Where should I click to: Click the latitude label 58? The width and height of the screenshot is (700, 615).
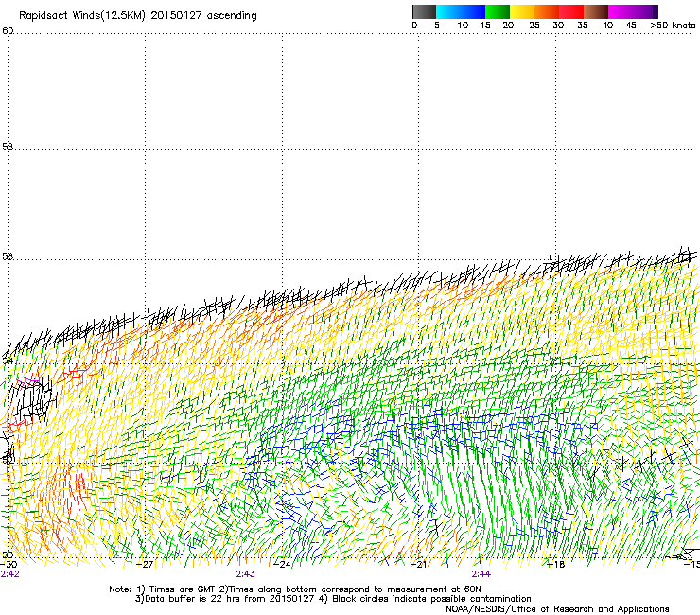[8, 147]
